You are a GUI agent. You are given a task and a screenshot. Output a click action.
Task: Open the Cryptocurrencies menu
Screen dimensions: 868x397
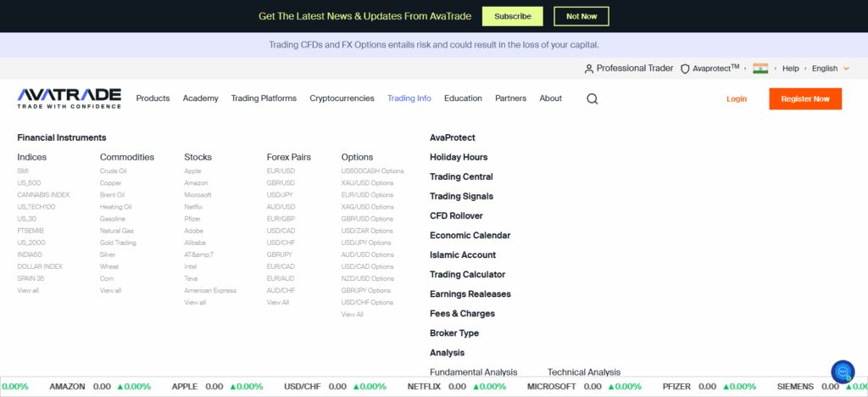[x=342, y=98]
